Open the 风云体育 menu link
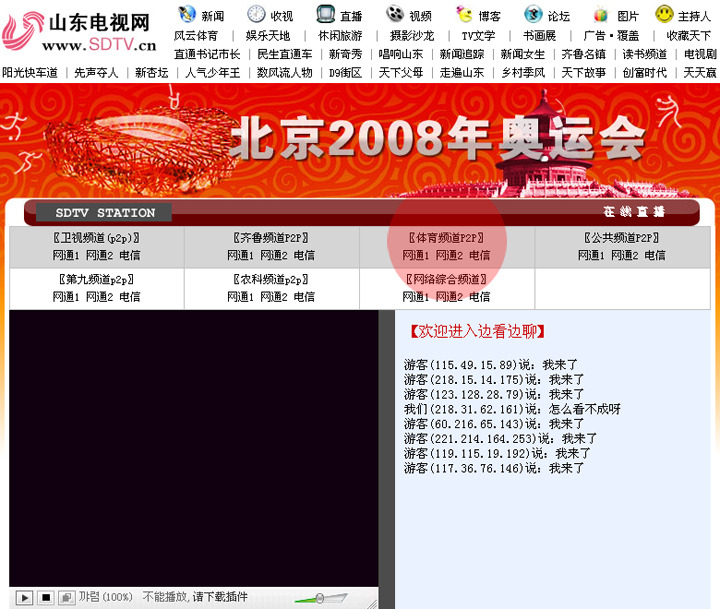 (196, 36)
